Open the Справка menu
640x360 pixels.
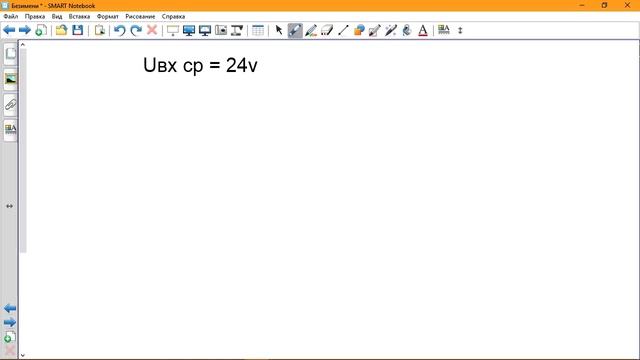[x=173, y=16]
